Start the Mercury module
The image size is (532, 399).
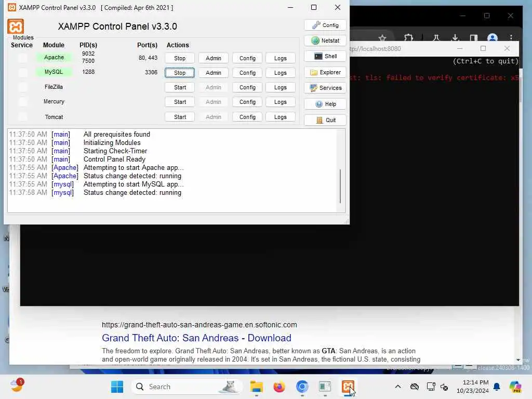click(x=180, y=102)
